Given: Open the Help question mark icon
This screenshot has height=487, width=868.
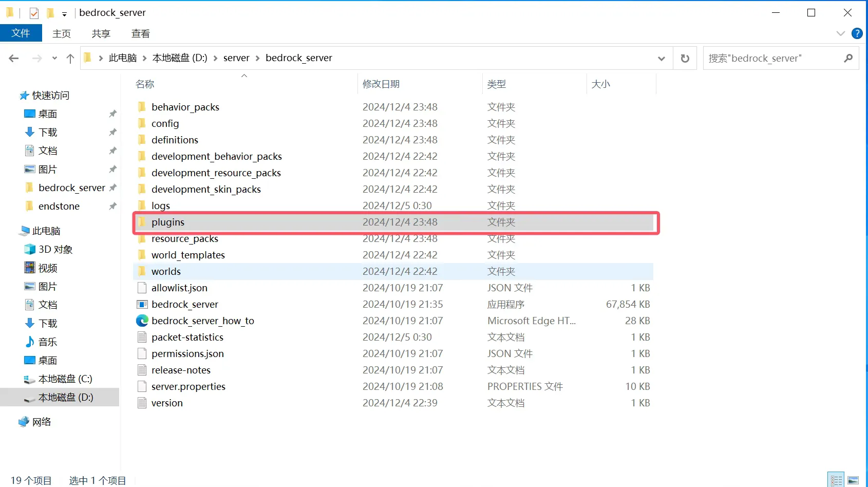Looking at the screenshot, I should pos(857,33).
